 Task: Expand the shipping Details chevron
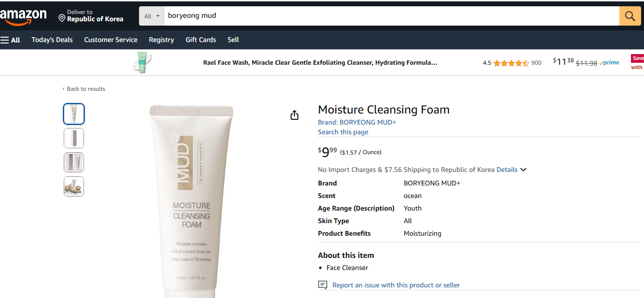pyautogui.click(x=523, y=170)
